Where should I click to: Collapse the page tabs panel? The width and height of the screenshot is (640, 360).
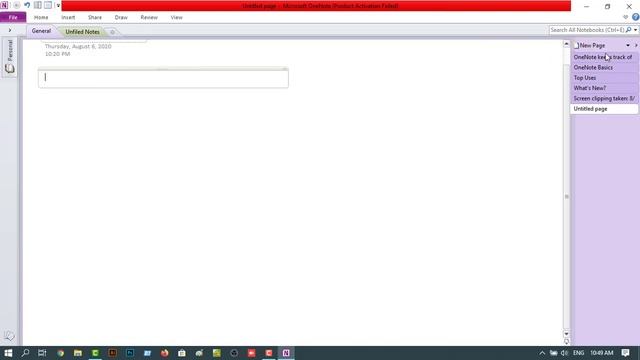[x=636, y=45]
